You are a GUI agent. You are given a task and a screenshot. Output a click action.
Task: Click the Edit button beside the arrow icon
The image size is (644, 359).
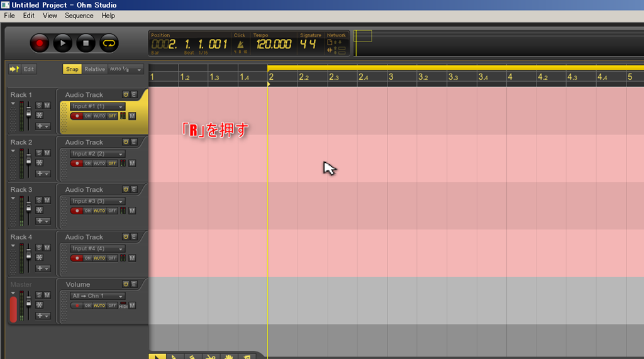point(29,69)
